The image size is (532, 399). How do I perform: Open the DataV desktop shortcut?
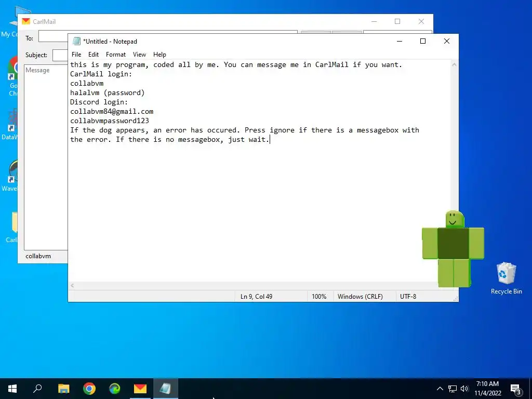coord(9,125)
